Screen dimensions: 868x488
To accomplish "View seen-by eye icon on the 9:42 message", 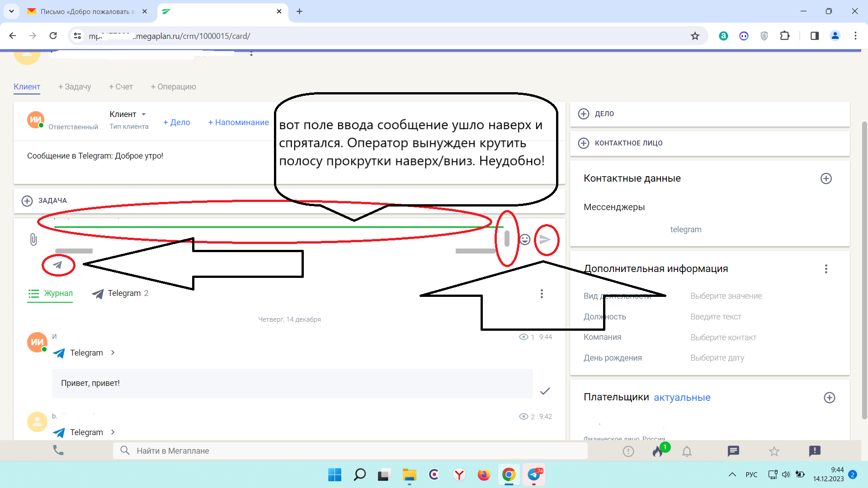I will click(x=524, y=417).
